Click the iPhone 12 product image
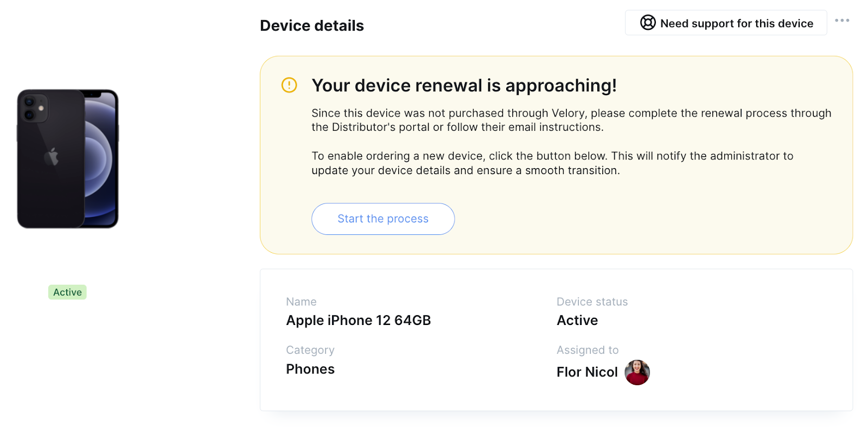The width and height of the screenshot is (868, 427). tap(68, 158)
